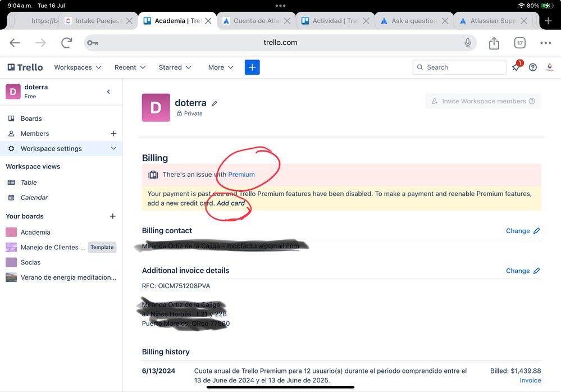Change Additional invoice details
The image size is (561, 392).
[523, 271]
